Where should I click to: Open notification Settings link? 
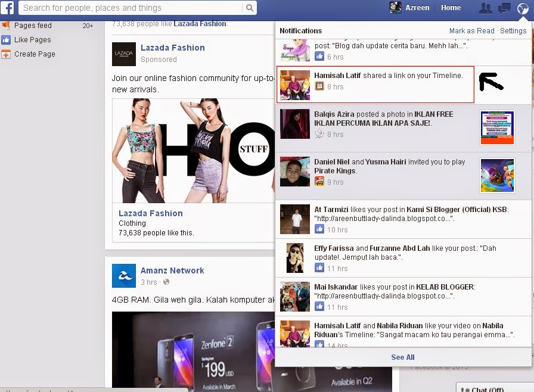point(513,31)
